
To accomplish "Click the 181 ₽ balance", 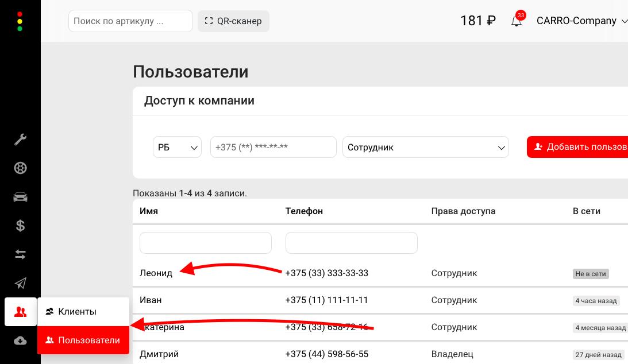I will [x=478, y=21].
